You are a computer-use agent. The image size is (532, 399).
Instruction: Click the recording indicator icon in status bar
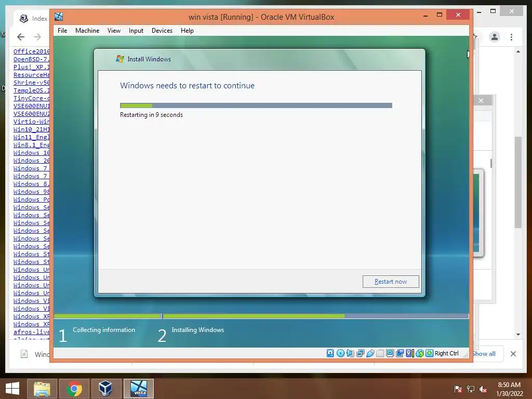point(400,353)
